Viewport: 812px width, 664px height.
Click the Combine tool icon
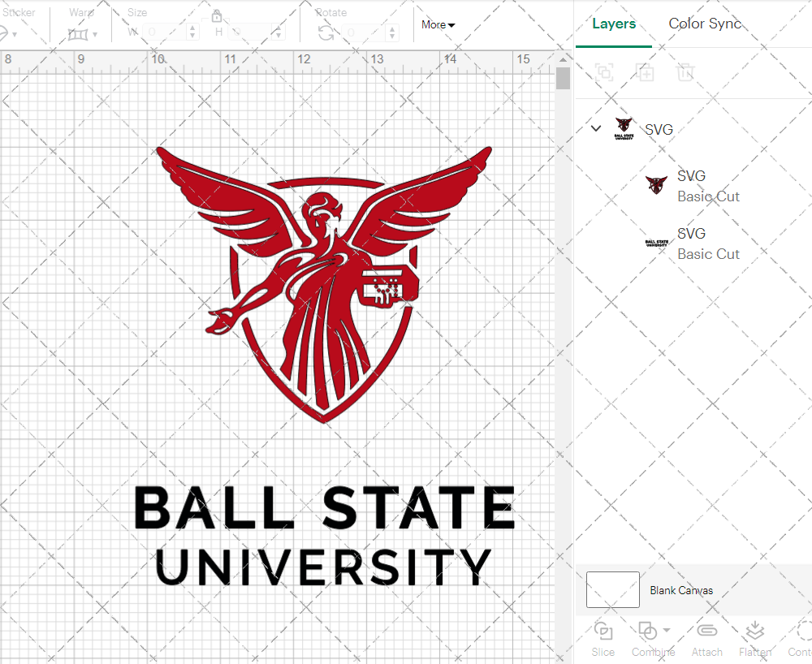coord(647,631)
